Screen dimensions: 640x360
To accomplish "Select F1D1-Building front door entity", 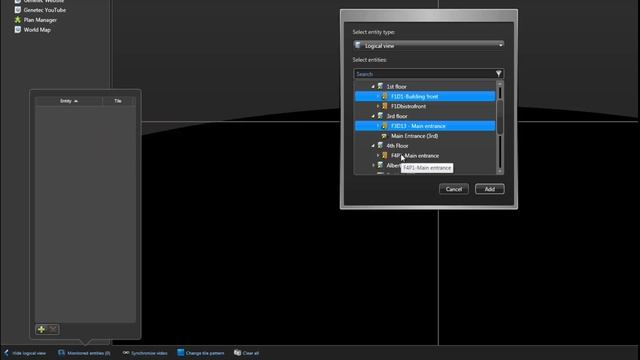I will click(x=424, y=96).
